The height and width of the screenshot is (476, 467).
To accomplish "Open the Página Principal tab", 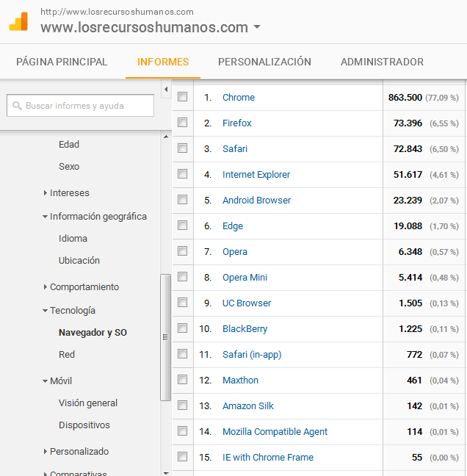I will tap(62, 62).
